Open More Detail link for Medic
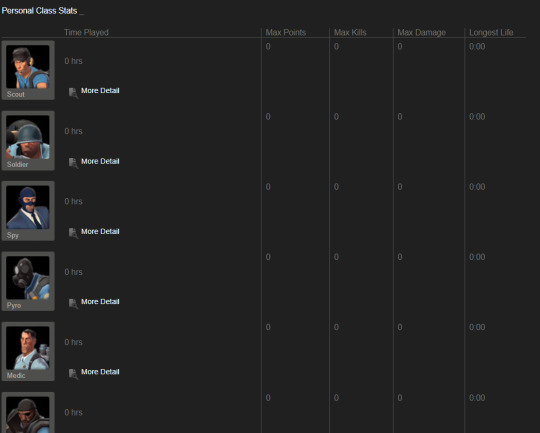The height and width of the screenshot is (433, 540). (x=100, y=372)
